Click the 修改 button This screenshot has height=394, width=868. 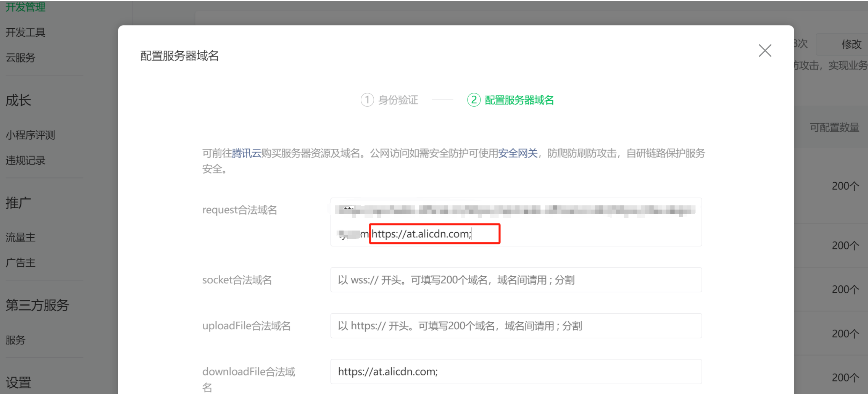click(x=851, y=44)
